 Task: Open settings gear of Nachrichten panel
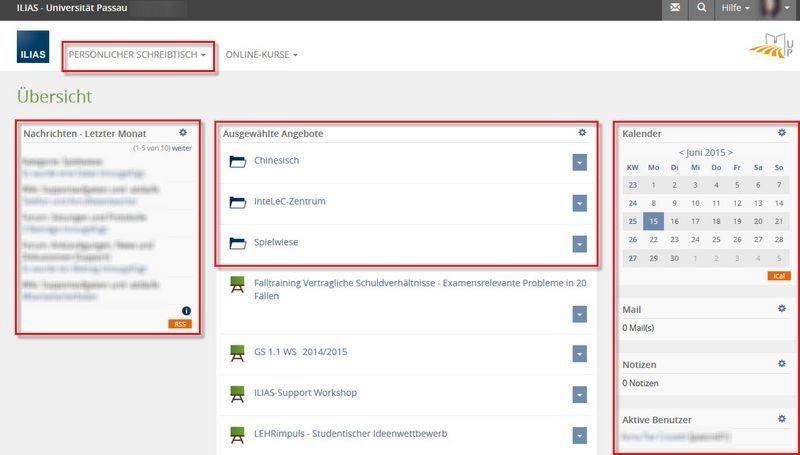pos(182,132)
